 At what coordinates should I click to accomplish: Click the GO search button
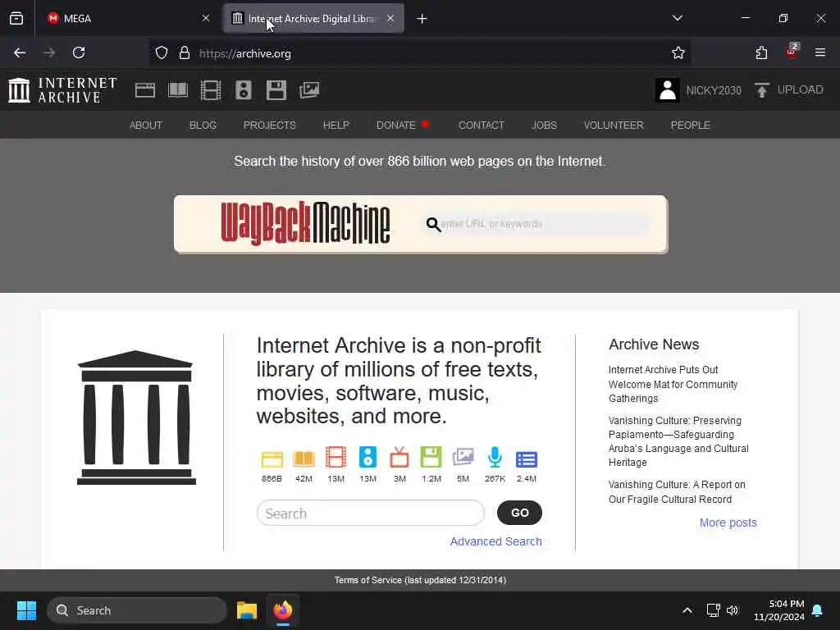pos(519,513)
